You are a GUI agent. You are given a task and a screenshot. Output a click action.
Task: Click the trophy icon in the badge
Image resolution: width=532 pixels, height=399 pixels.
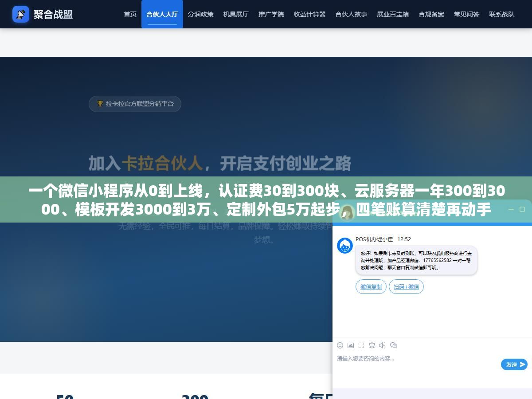click(x=100, y=104)
